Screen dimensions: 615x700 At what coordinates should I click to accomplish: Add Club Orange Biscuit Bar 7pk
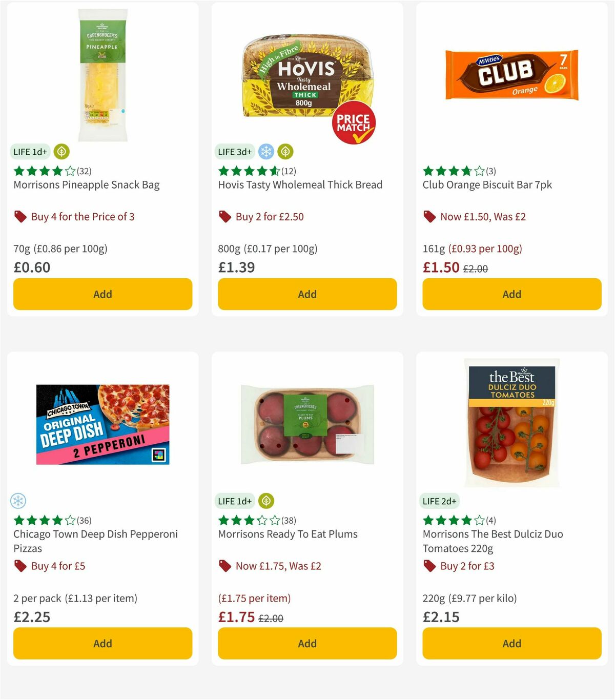511,294
